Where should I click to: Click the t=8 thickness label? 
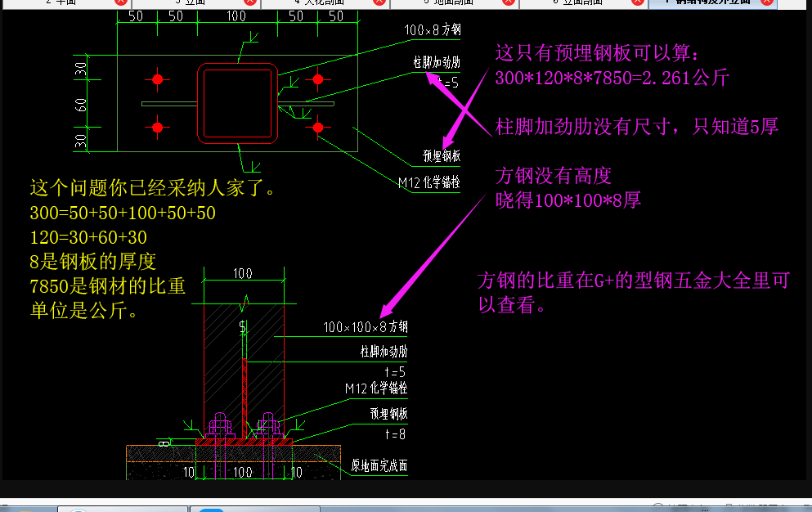pyautogui.click(x=395, y=434)
